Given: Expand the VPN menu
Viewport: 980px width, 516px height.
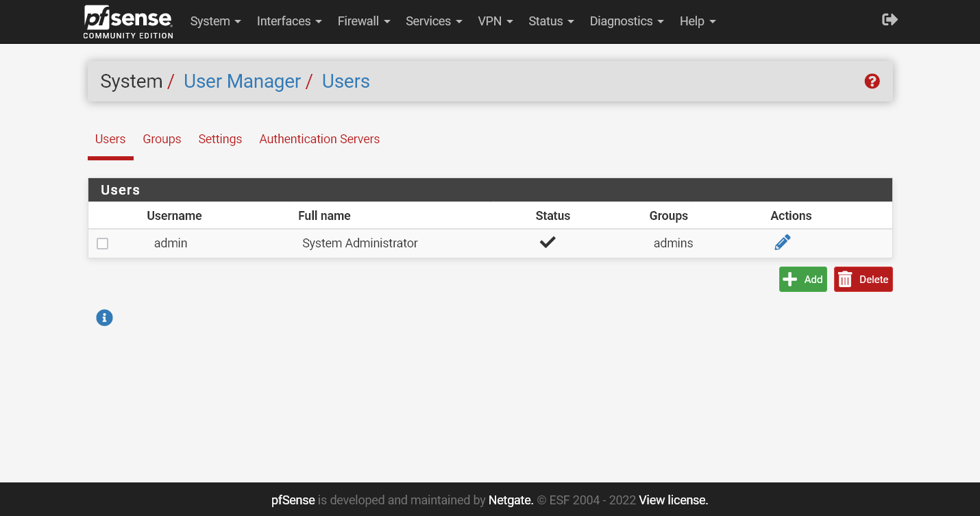Looking at the screenshot, I should (495, 21).
